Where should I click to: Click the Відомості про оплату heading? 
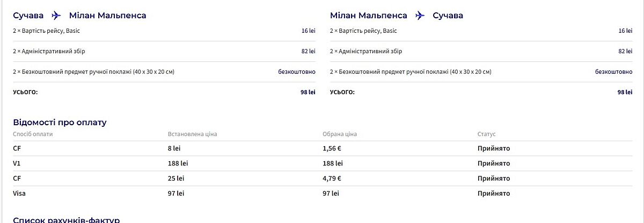click(x=60, y=123)
